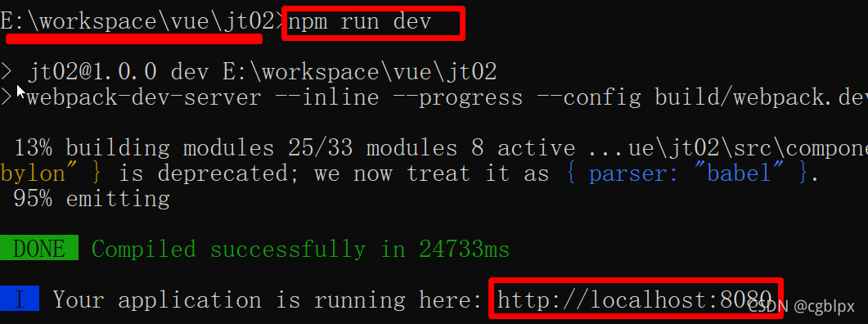The image size is (868, 324).
Task: Click the blue { parser: "babel" } text
Action: point(688,174)
